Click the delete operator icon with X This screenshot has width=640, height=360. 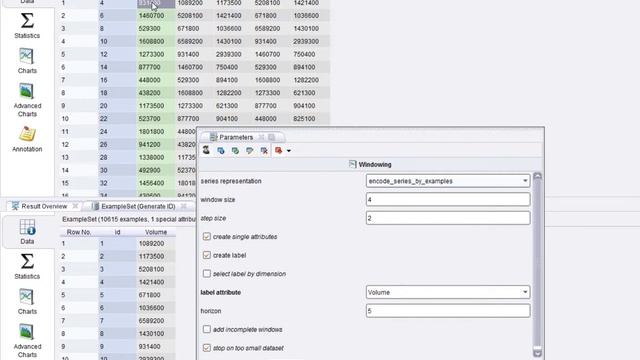(x=264, y=151)
